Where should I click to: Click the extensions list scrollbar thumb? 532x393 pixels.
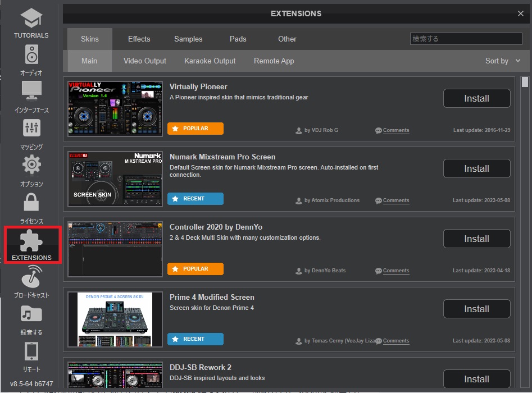(525, 82)
